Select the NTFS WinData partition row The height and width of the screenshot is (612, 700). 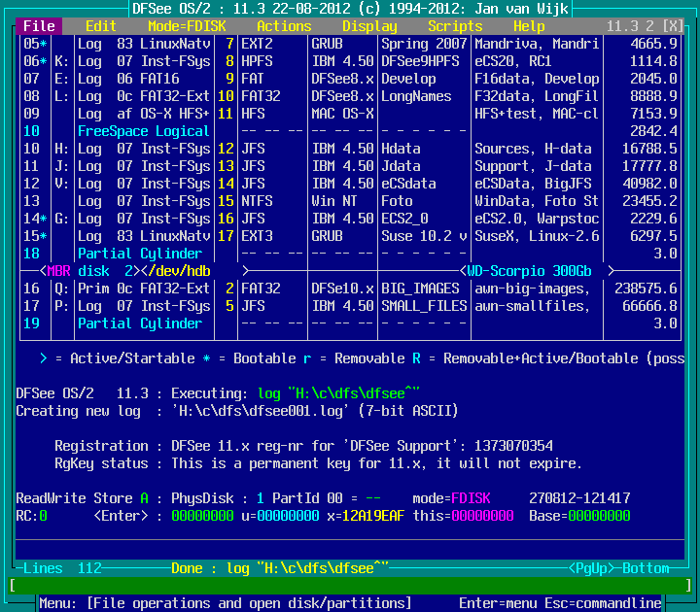pyautogui.click(x=350, y=201)
